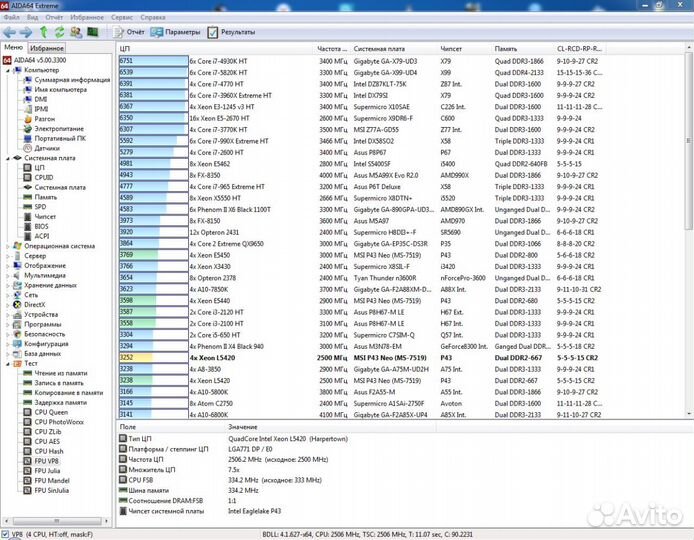Image resolution: width=694 pixels, height=540 pixels.
Task: Sort by the Частота column header
Action: tap(332, 49)
